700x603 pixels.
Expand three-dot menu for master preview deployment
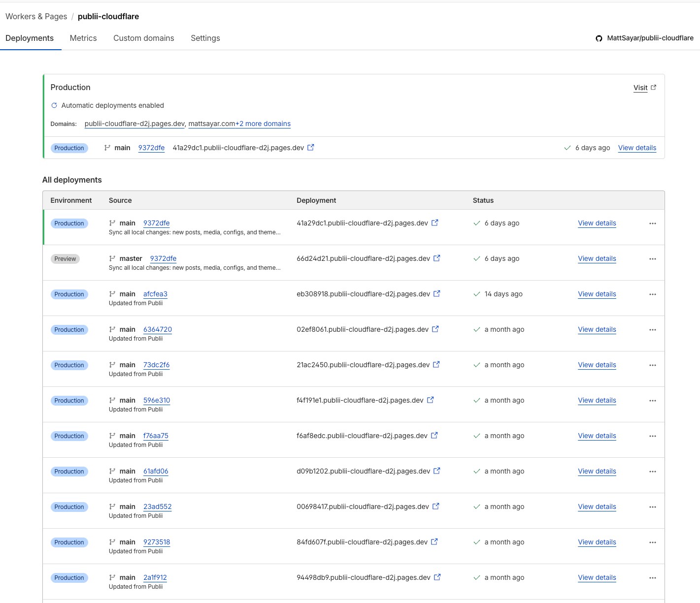tap(653, 259)
